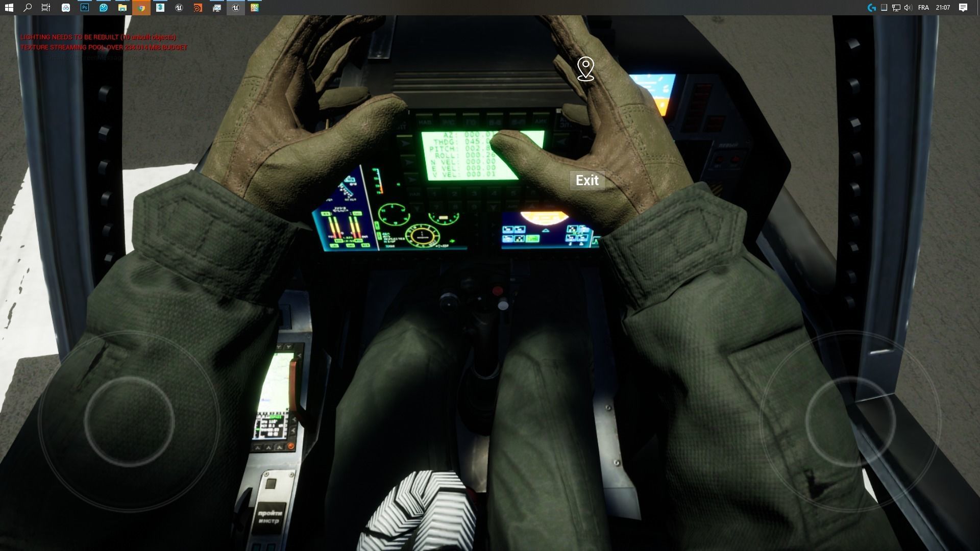This screenshot has width=980, height=551.
Task: Click the taskbar search magnifier icon
Action: click(x=28, y=8)
